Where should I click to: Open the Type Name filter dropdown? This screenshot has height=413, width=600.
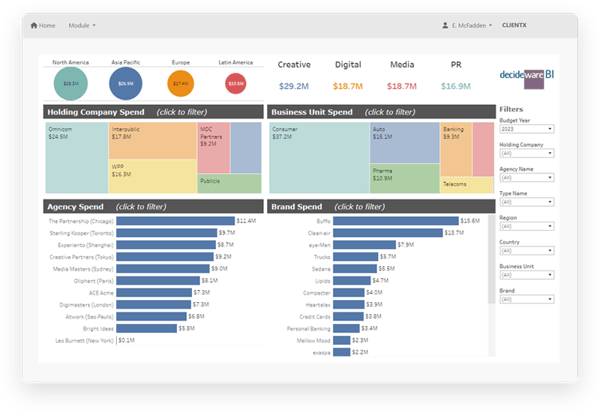pos(527,202)
